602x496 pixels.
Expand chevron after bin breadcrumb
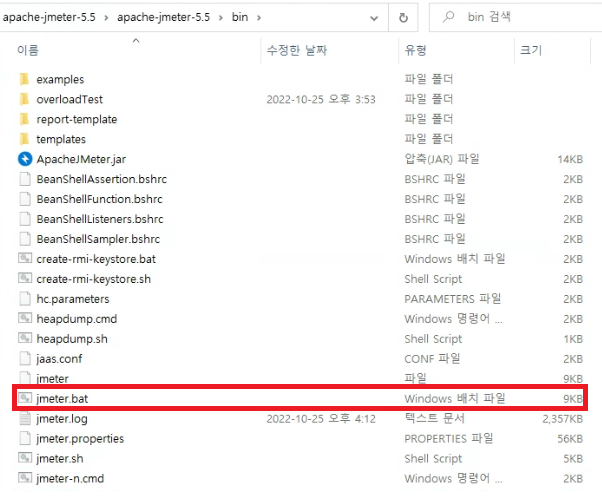coord(259,18)
